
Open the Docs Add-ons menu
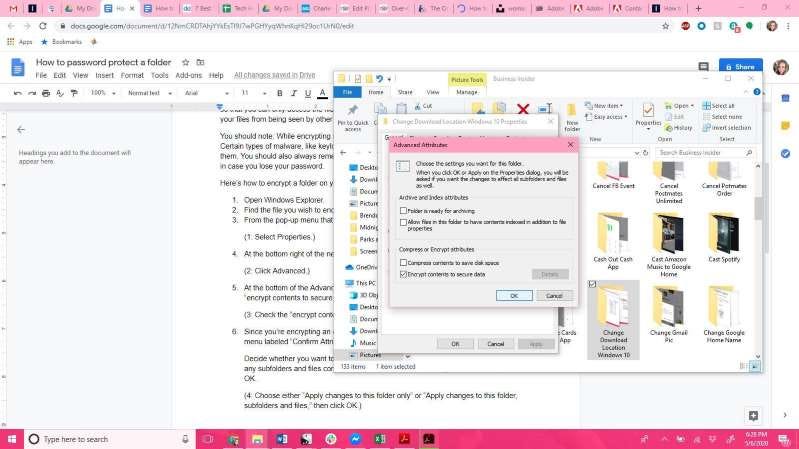coord(189,75)
